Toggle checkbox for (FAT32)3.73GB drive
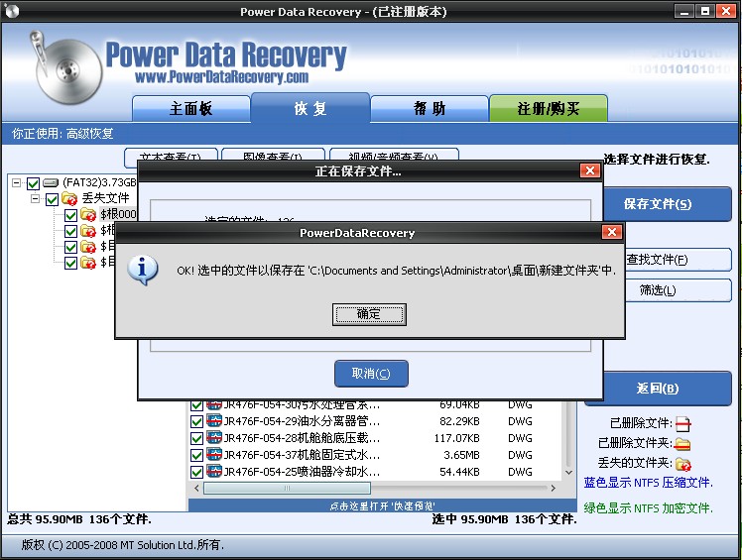This screenshot has width=742, height=560. (33, 183)
